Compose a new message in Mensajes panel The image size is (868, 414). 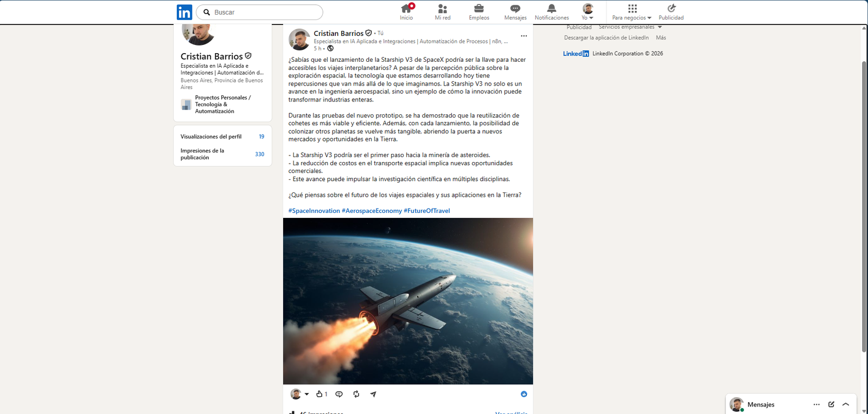(831, 404)
